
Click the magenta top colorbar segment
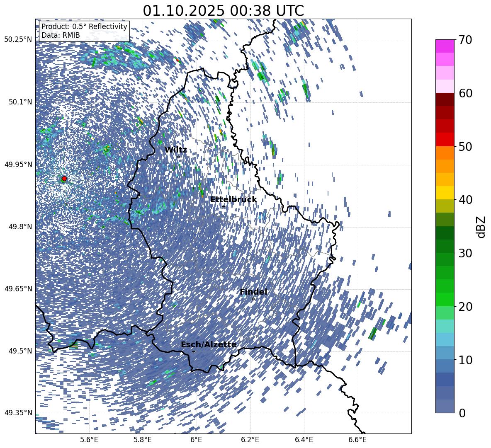[445, 46]
